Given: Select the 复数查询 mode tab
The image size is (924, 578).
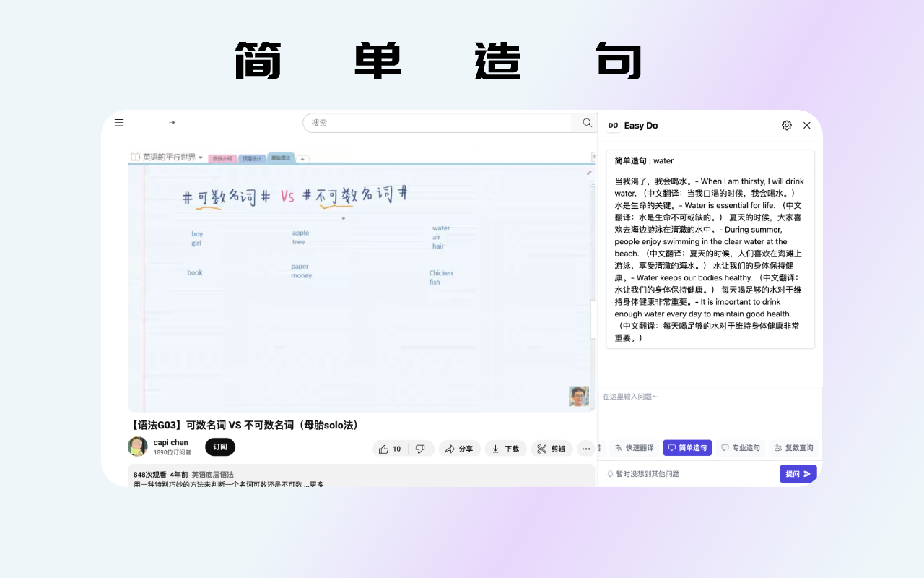Looking at the screenshot, I should (794, 448).
